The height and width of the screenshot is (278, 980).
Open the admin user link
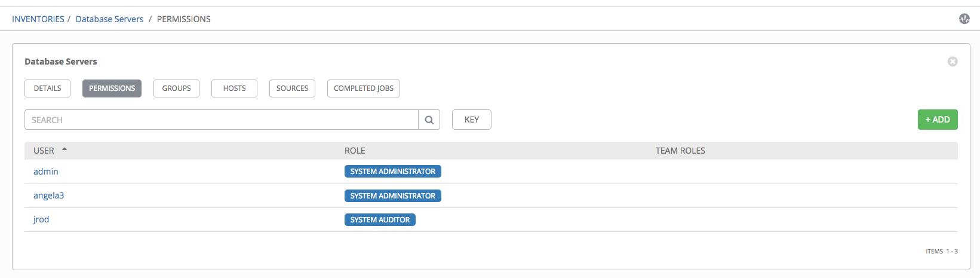click(46, 172)
